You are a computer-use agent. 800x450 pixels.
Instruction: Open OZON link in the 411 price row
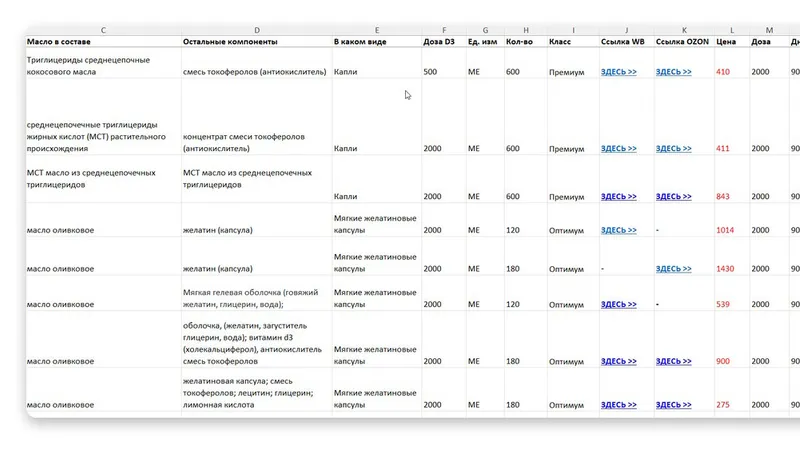673,148
